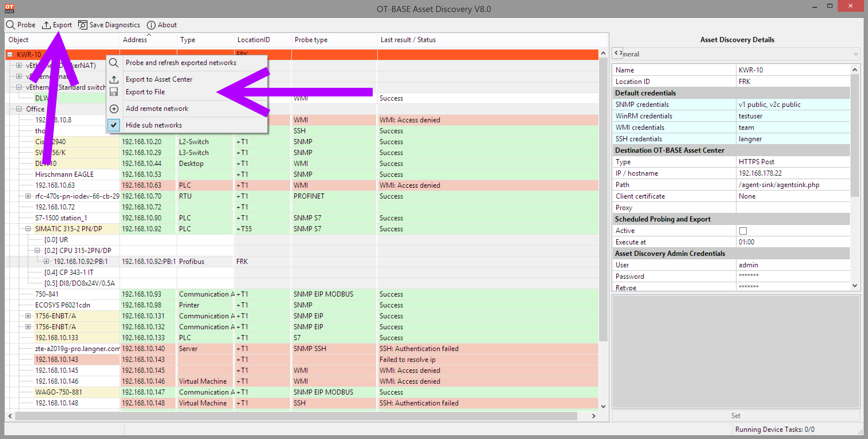Expand the 192.168.10.92:PB:1 Profibus node
The height and width of the screenshot is (439, 868).
46,261
